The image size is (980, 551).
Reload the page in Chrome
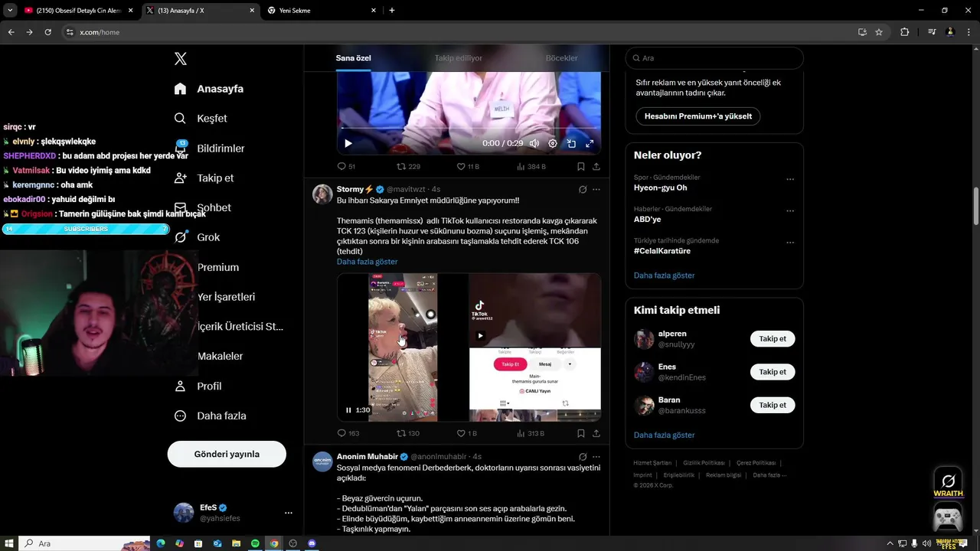(x=47, y=32)
